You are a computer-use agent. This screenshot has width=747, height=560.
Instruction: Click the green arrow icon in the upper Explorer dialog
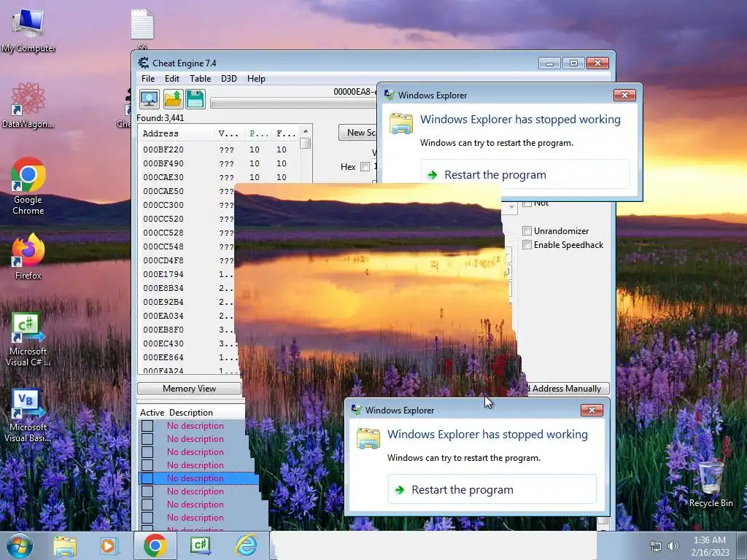click(x=432, y=175)
